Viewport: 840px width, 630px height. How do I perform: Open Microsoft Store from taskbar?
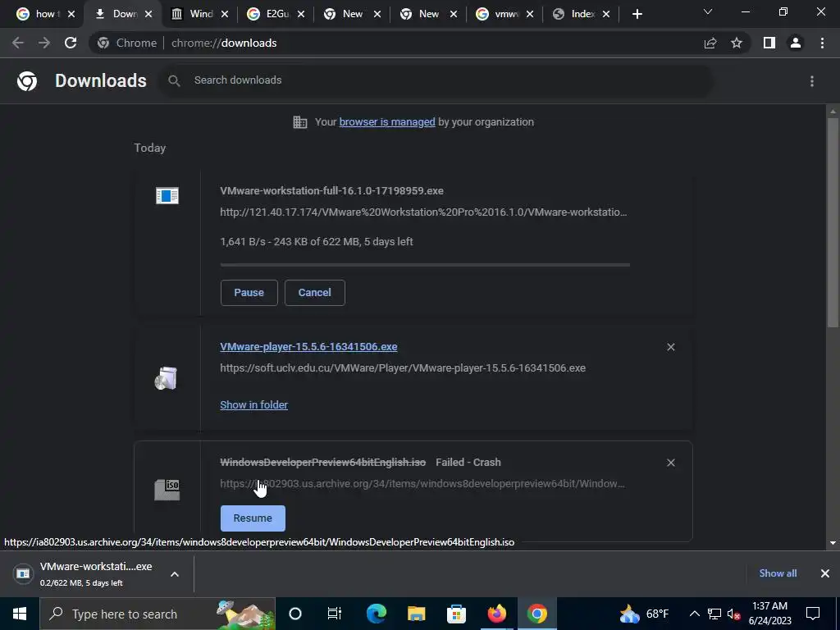tap(456, 614)
